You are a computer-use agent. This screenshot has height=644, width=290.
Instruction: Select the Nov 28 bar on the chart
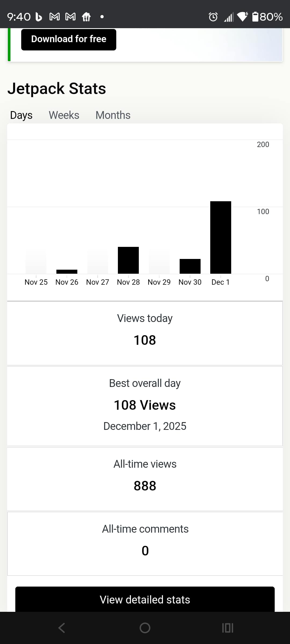(128, 260)
